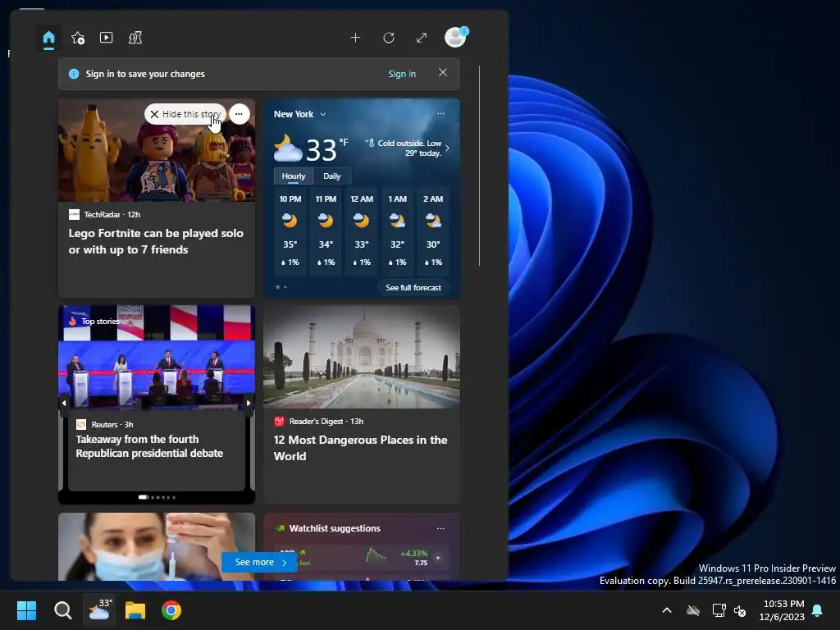840x630 pixels.
Task: Dismiss the sign-in notification banner
Action: pos(442,72)
